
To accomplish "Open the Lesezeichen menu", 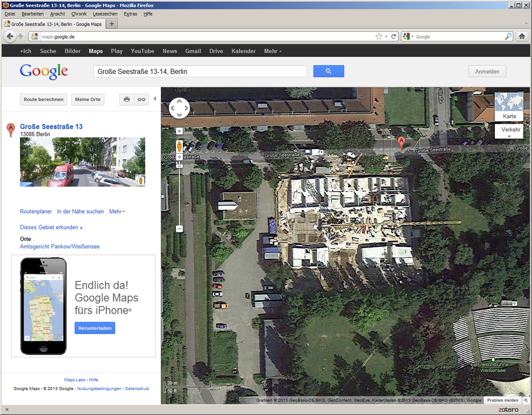I will coord(105,14).
